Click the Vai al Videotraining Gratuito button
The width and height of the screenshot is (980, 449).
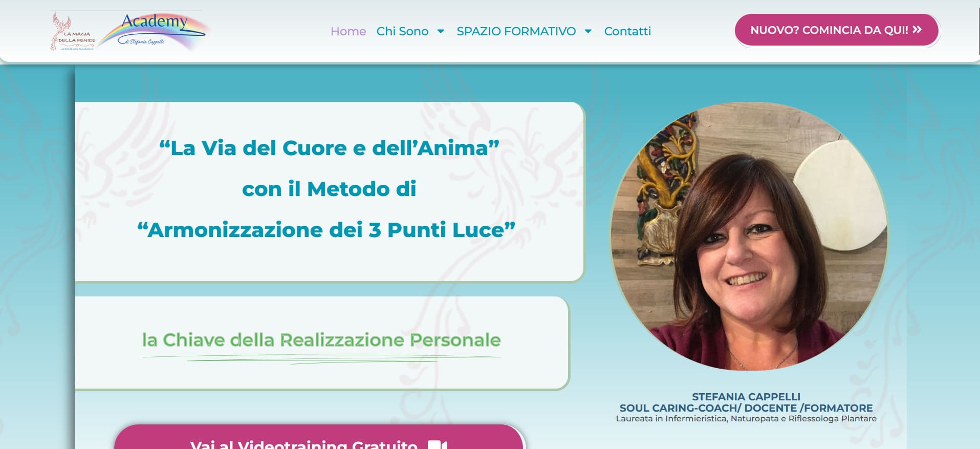pyautogui.click(x=319, y=438)
